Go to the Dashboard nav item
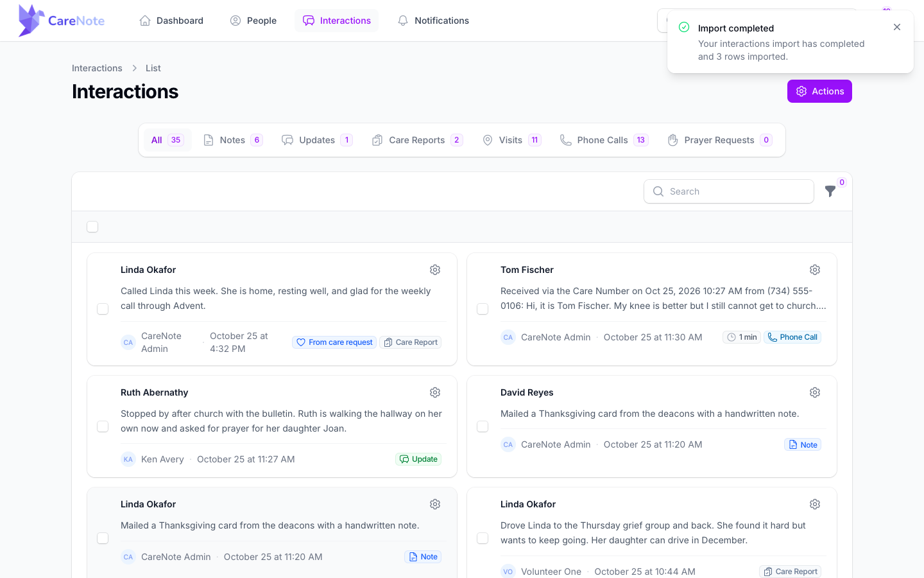 171,21
